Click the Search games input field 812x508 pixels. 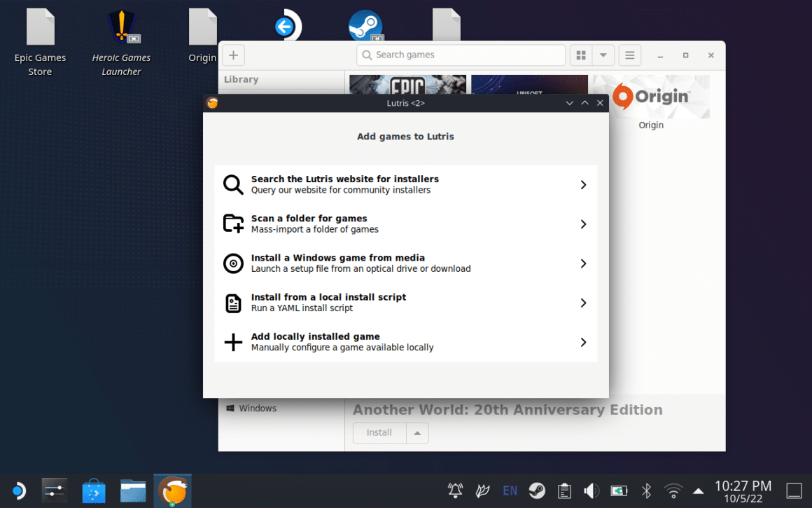coord(461,55)
